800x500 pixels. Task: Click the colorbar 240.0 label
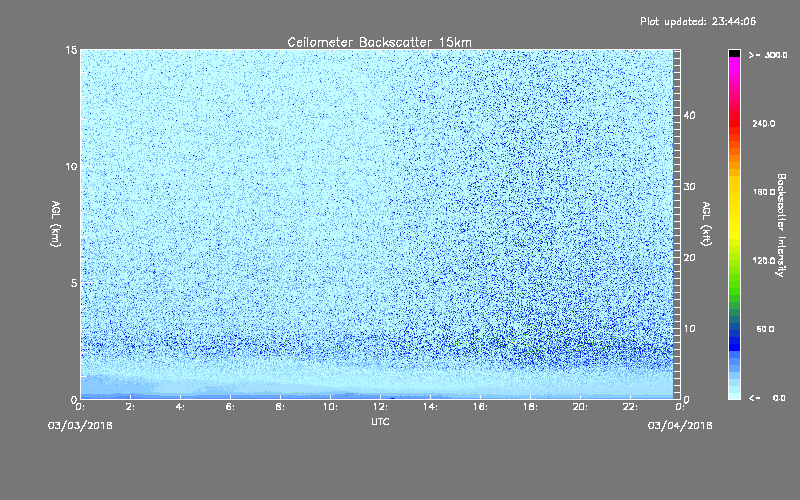pos(764,124)
